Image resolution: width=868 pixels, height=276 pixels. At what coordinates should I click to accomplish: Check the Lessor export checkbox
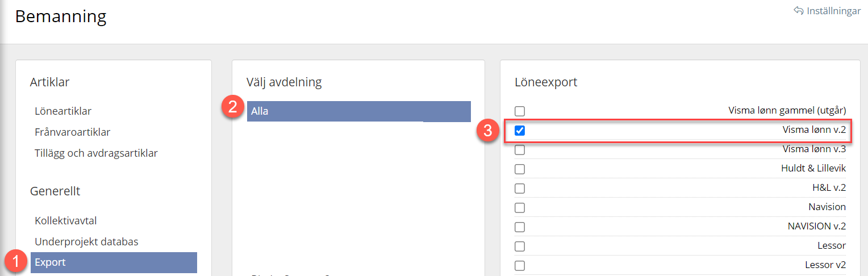(x=520, y=246)
